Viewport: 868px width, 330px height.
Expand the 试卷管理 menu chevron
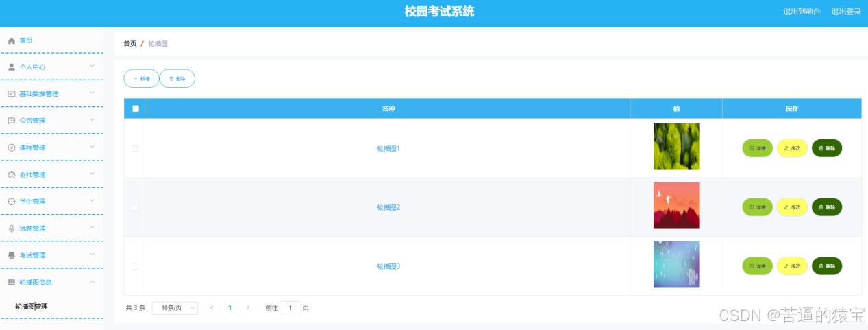tap(92, 228)
